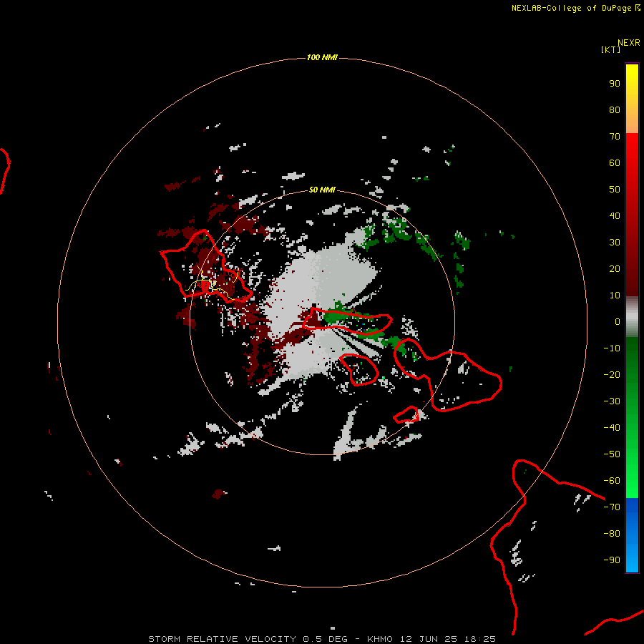Click the -20 scale value
The height and width of the screenshot is (644, 644).
click(612, 374)
